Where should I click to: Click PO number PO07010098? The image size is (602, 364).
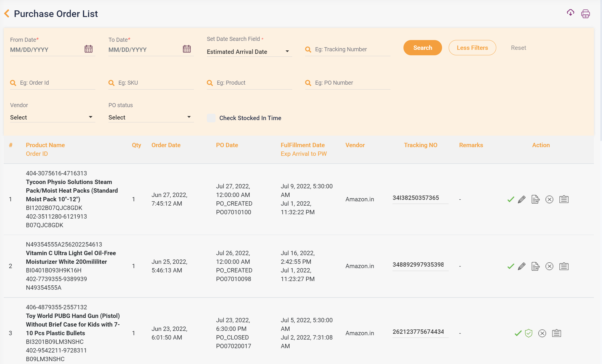point(233,279)
